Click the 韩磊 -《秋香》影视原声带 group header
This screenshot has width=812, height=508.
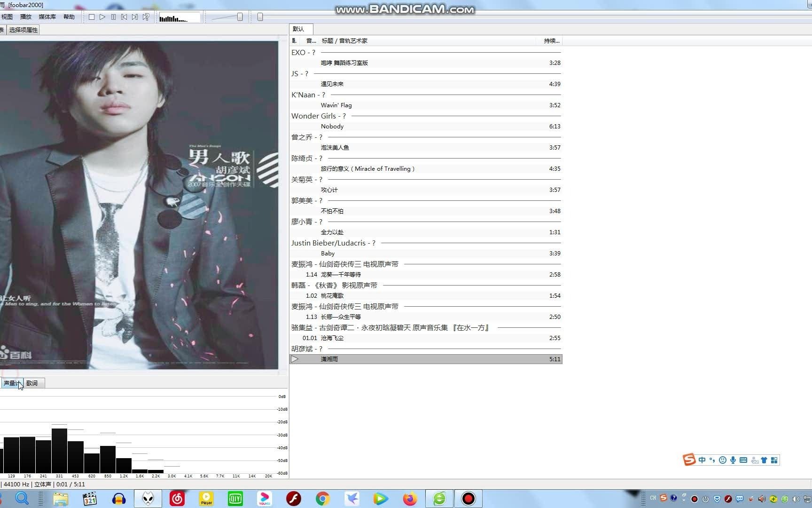pyautogui.click(x=426, y=285)
